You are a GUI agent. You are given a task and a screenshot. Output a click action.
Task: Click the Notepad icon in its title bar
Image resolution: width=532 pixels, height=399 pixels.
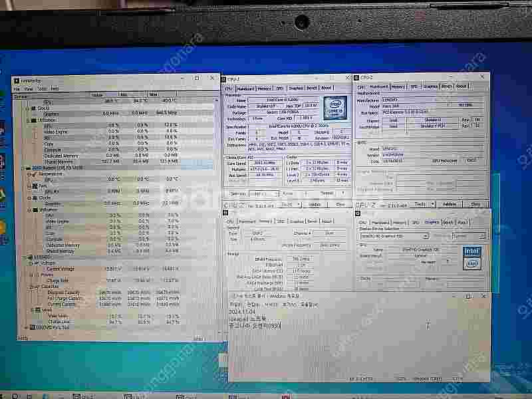[232, 296]
